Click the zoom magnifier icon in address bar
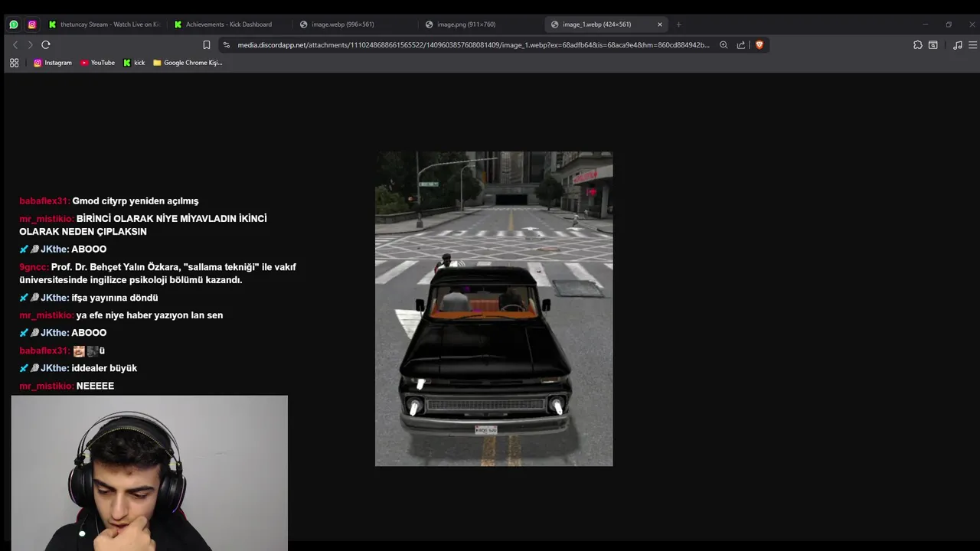Viewport: 980px width, 551px height. pyautogui.click(x=724, y=45)
